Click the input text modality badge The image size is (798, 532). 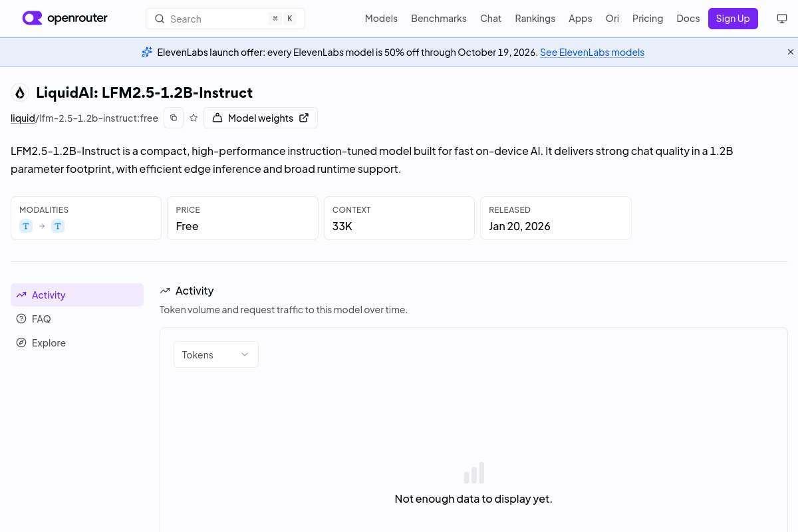click(x=26, y=226)
